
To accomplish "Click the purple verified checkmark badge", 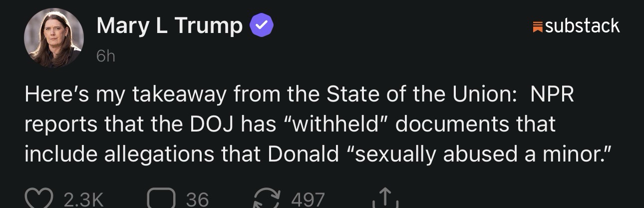I will click(261, 25).
